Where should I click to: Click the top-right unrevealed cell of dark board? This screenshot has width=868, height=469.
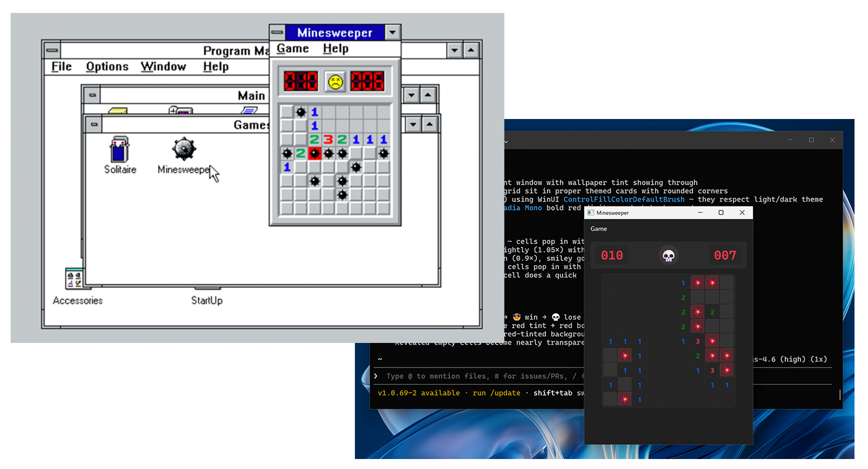(x=727, y=283)
